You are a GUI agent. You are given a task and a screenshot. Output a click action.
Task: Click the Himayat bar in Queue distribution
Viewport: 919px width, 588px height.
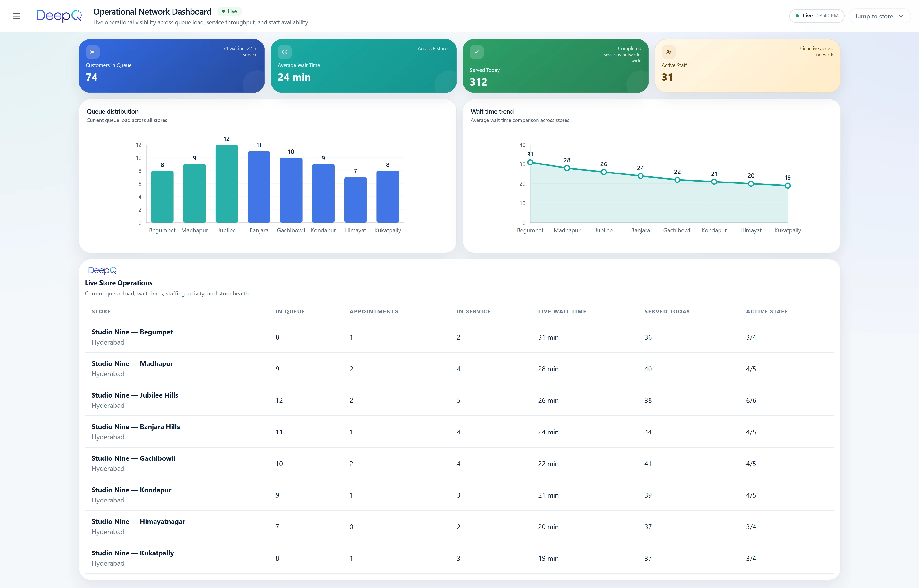pyautogui.click(x=355, y=200)
